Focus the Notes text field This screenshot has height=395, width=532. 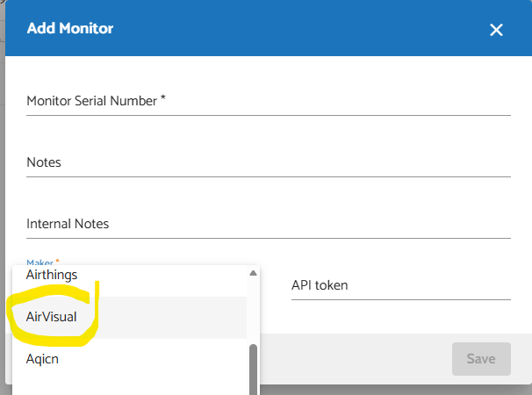[x=268, y=162]
